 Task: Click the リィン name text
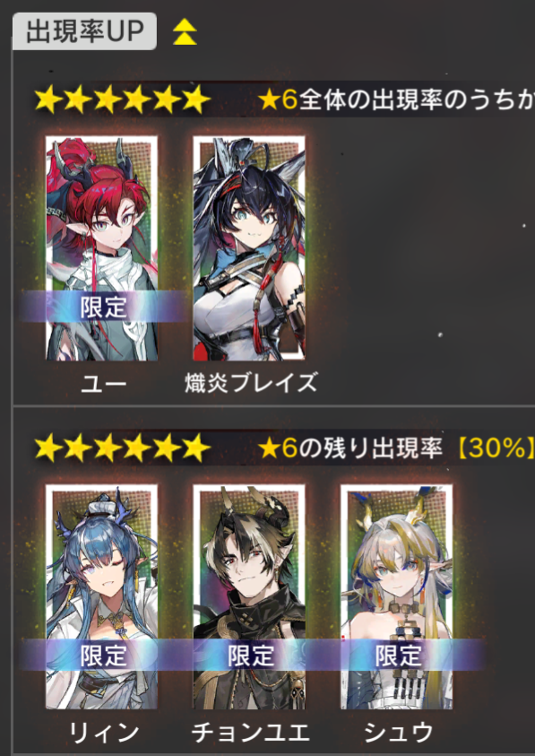pos(103,733)
